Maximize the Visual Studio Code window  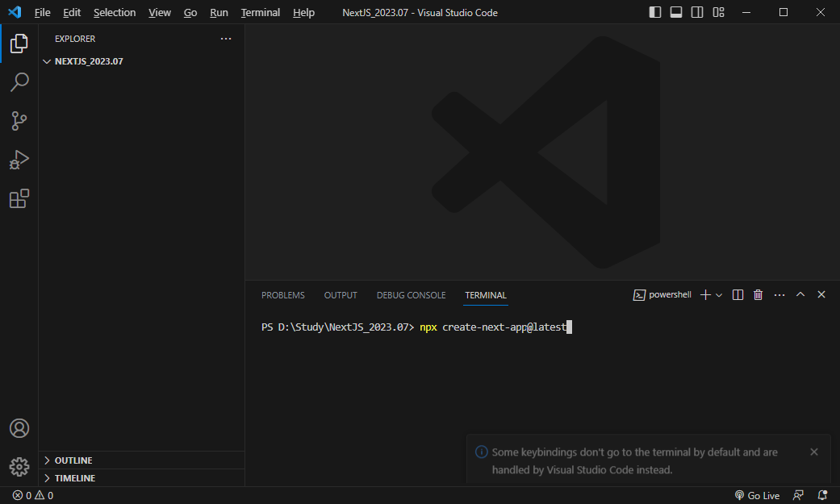[x=784, y=12]
